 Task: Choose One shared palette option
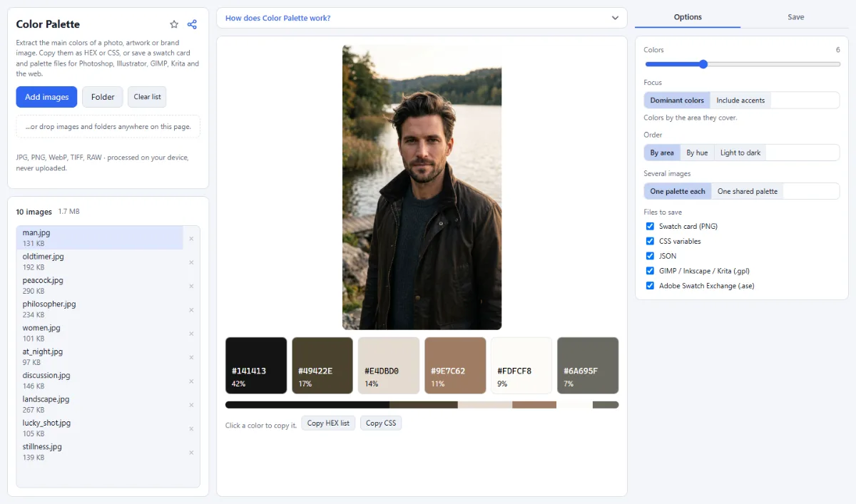tap(748, 191)
